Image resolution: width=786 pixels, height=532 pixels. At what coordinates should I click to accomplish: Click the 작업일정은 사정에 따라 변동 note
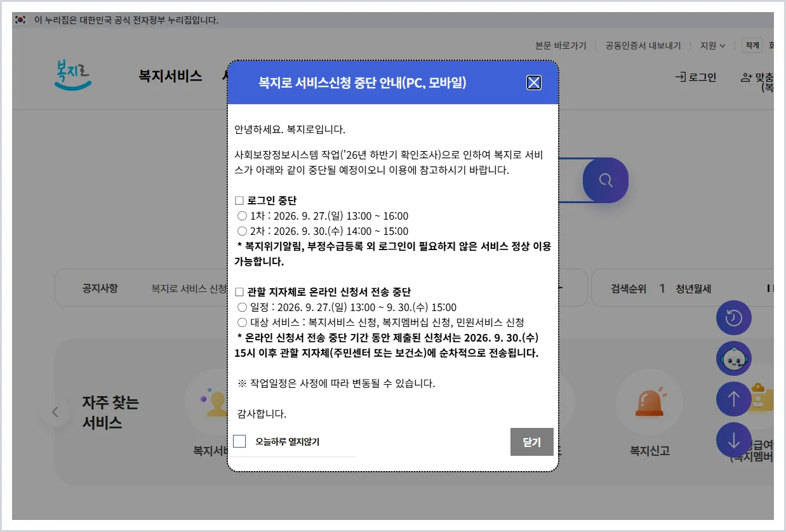pos(336,383)
